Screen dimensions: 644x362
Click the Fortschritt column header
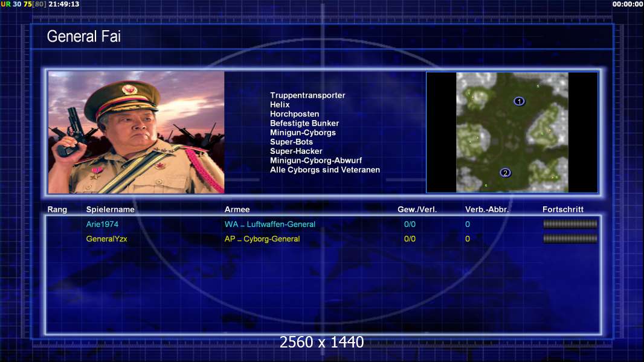[563, 209]
